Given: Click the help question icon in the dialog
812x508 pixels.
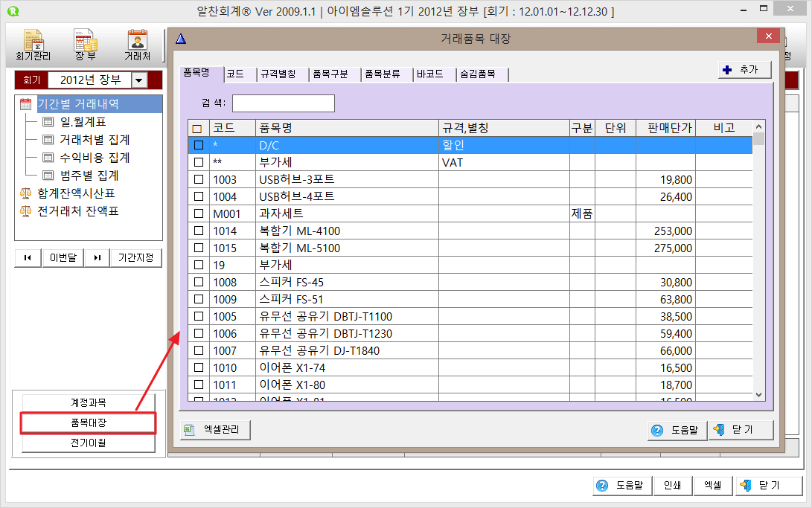Looking at the screenshot, I should click(x=657, y=431).
